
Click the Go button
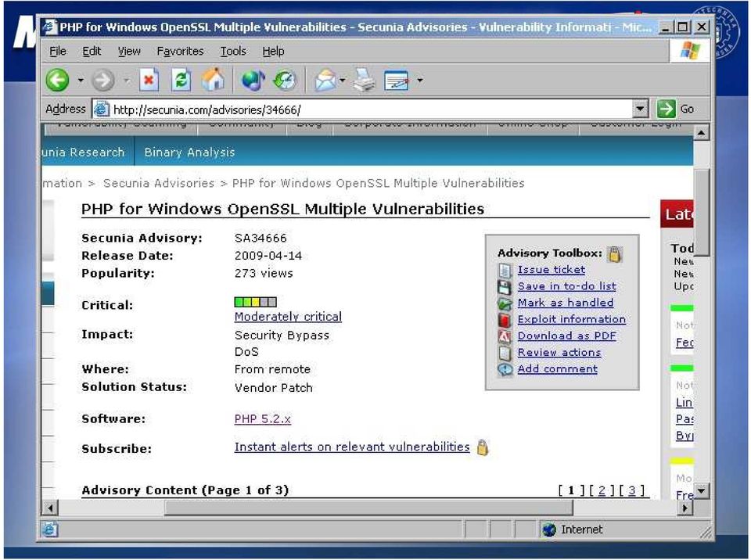coord(675,109)
